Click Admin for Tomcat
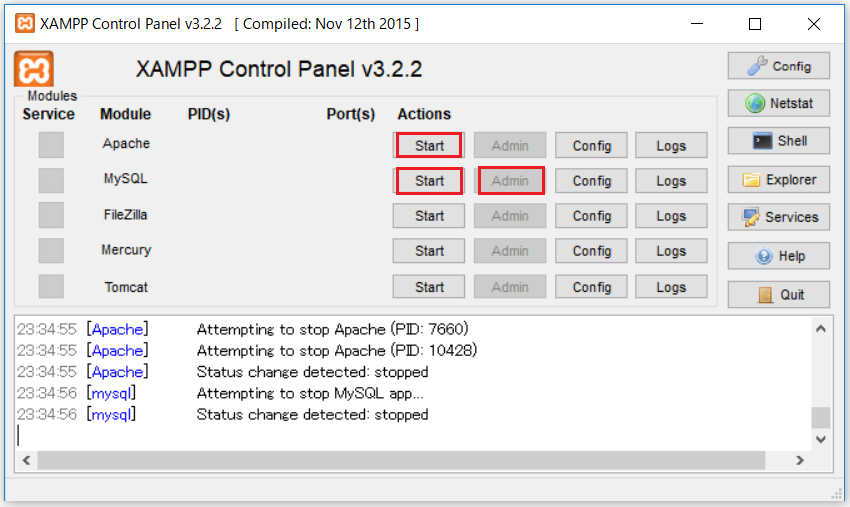 (510, 287)
